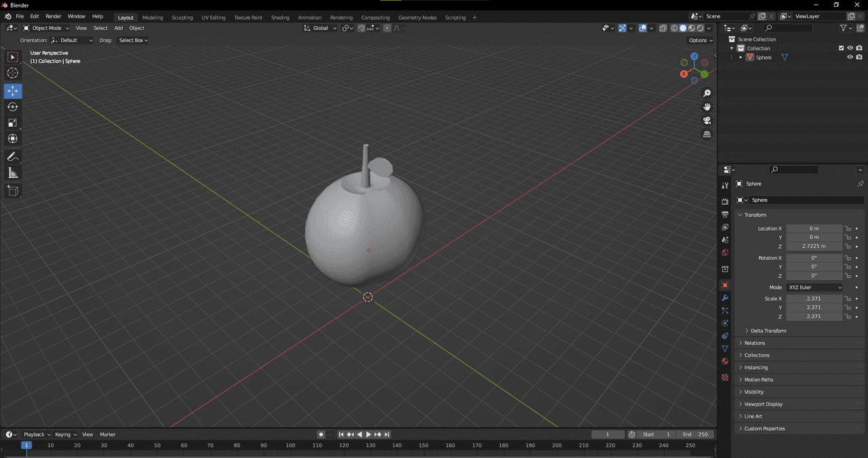Screen dimensions: 868x458
Task: Pick the Annotate tool
Action: (13, 157)
